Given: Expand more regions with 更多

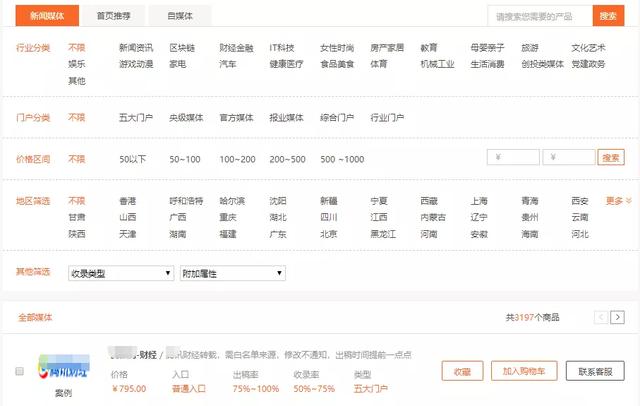Looking at the screenshot, I should [619, 201].
